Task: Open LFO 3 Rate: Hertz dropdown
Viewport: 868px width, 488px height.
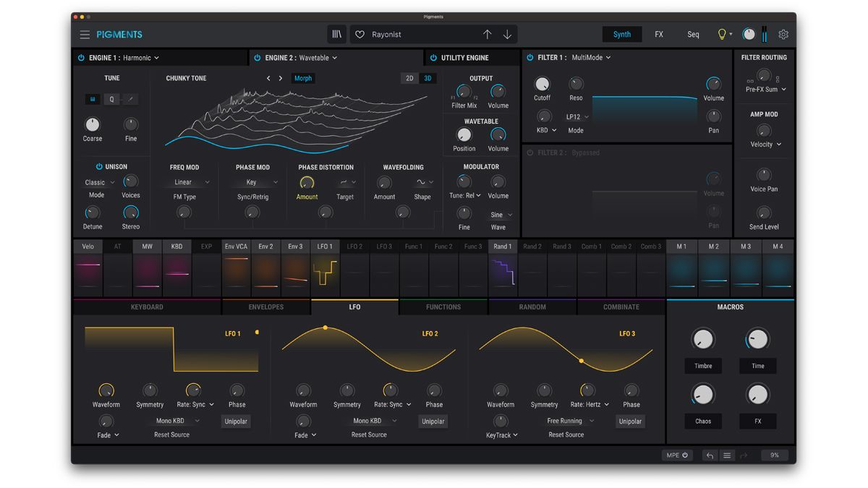Action: coord(590,405)
